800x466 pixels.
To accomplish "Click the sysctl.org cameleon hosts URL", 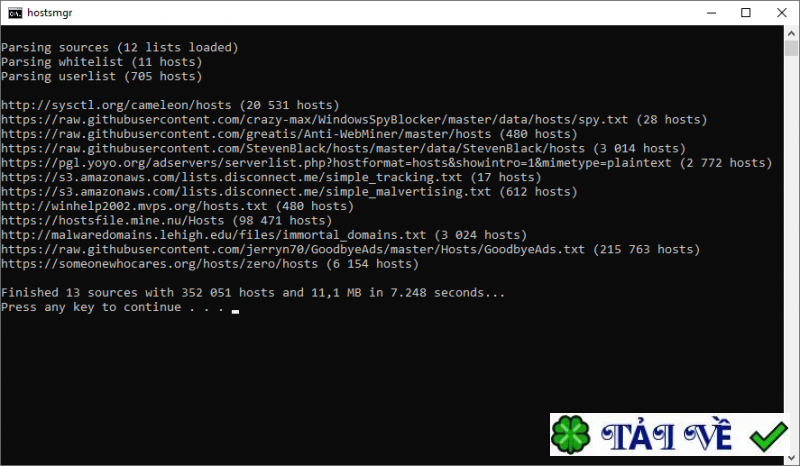I will pyautogui.click(x=116, y=105).
